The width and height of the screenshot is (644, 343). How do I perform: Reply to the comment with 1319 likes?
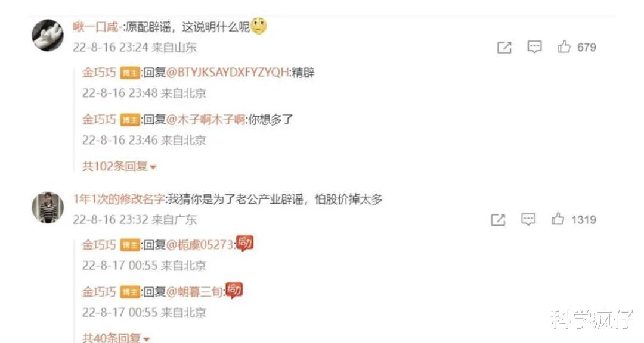(x=528, y=220)
